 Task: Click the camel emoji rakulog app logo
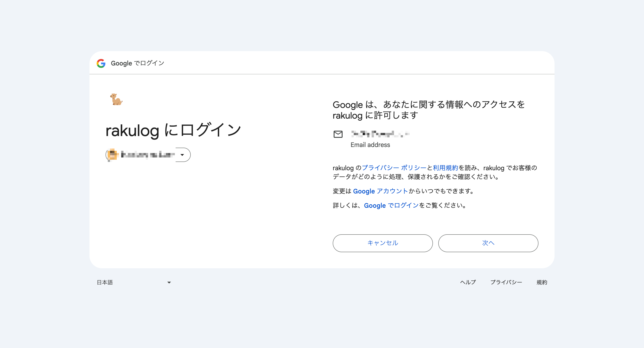pyautogui.click(x=116, y=99)
